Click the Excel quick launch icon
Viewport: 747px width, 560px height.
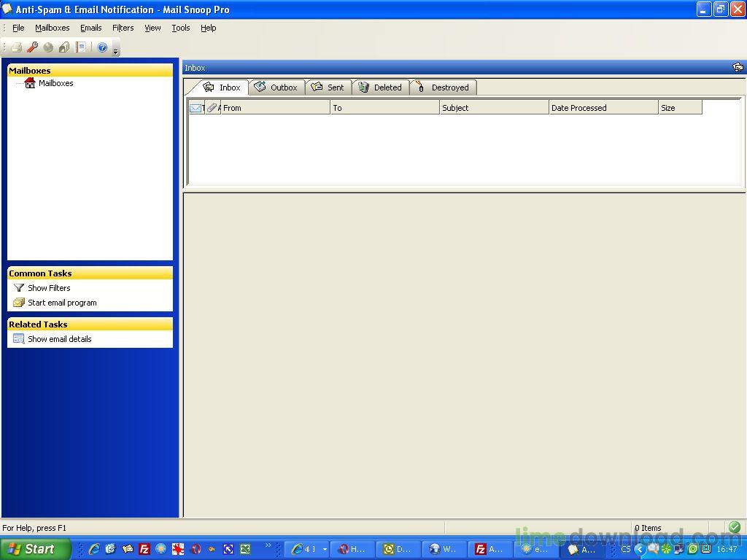[245, 549]
